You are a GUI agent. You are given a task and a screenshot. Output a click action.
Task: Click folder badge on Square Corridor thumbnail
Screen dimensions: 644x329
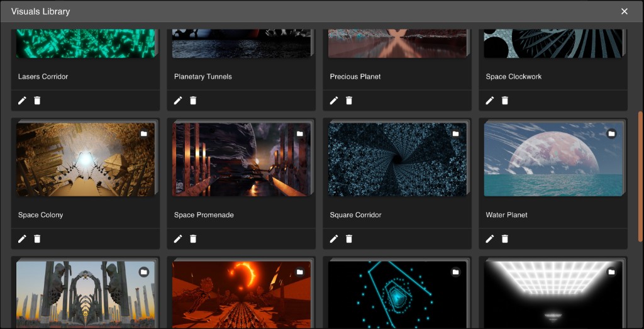(455, 133)
